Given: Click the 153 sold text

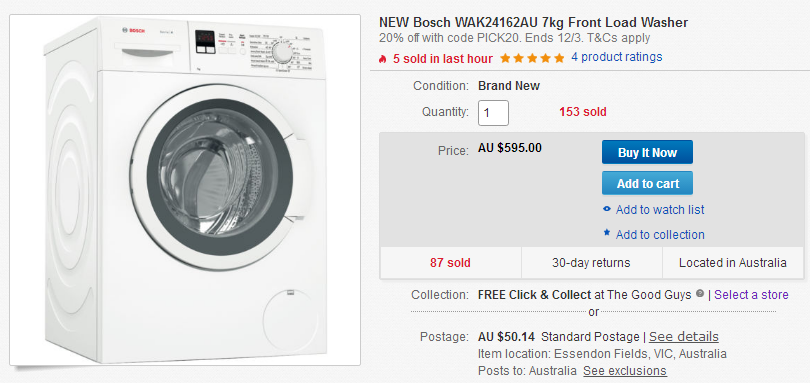Looking at the screenshot, I should point(583,112).
